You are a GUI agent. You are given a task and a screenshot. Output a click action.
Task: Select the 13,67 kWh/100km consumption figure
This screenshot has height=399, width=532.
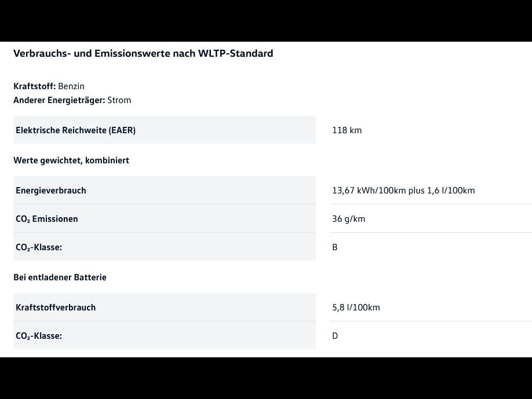369,191
